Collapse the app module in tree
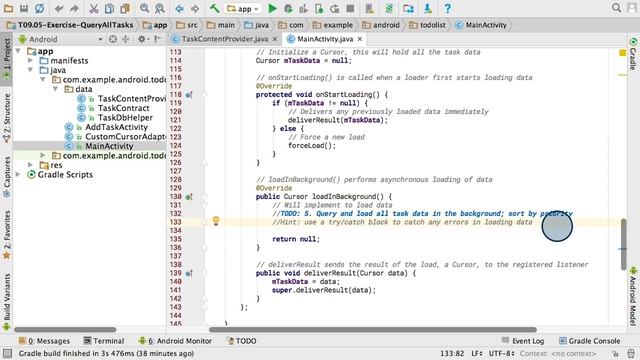 [x=18, y=51]
